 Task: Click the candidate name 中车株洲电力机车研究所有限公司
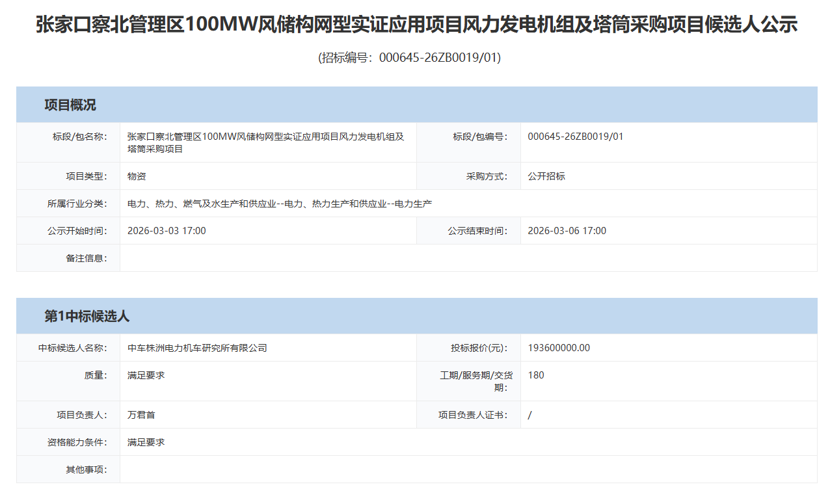[197, 348]
